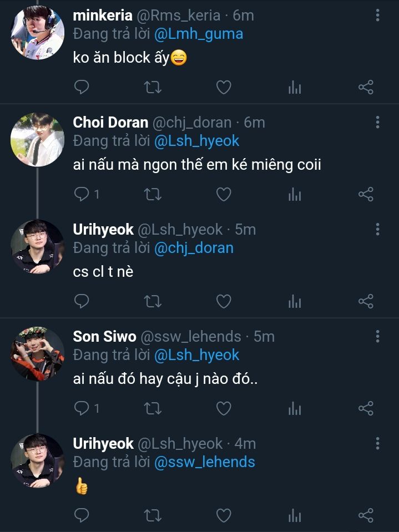Image resolution: width=399 pixels, height=532 pixels.
Task: Open more options on Choi Doran's tweet
Action: click(377, 122)
